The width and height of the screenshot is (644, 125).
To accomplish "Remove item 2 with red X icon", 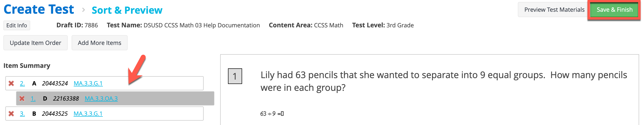I will click(11, 83).
